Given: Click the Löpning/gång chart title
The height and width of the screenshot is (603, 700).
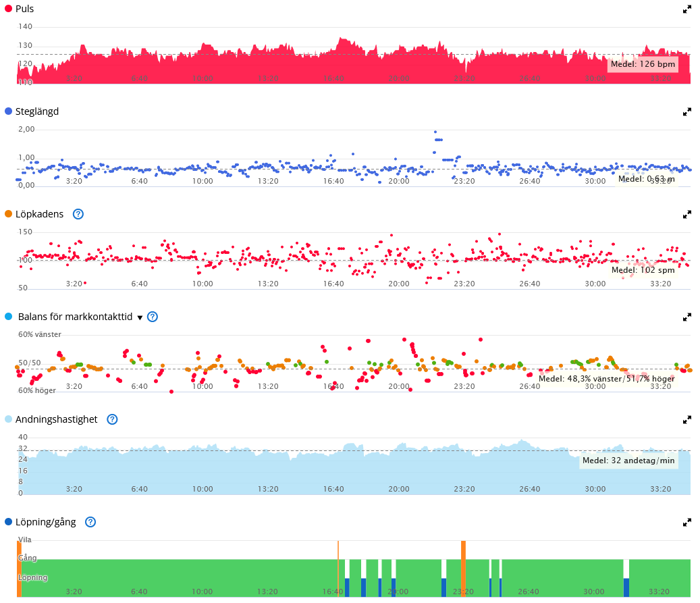Looking at the screenshot, I should (45, 522).
